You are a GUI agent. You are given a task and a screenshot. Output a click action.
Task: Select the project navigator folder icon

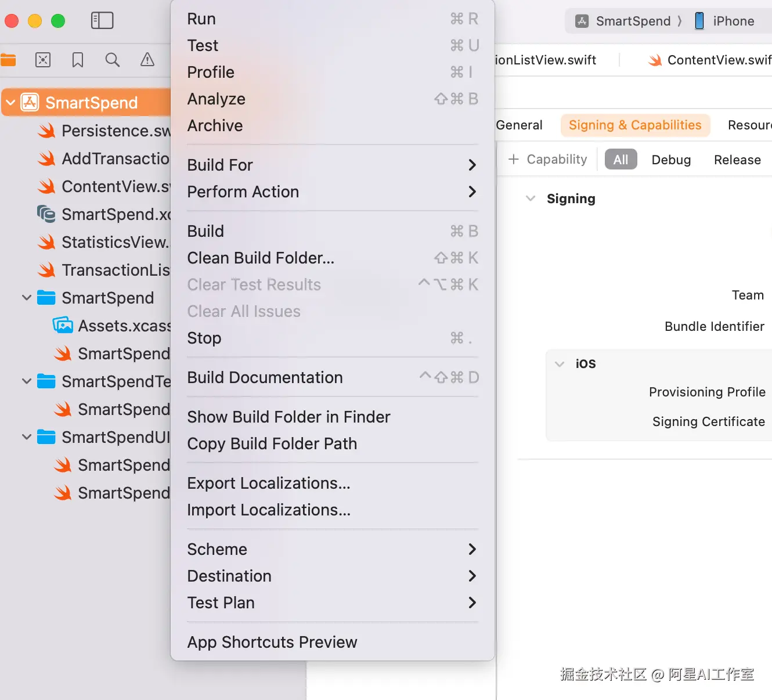tap(8, 60)
